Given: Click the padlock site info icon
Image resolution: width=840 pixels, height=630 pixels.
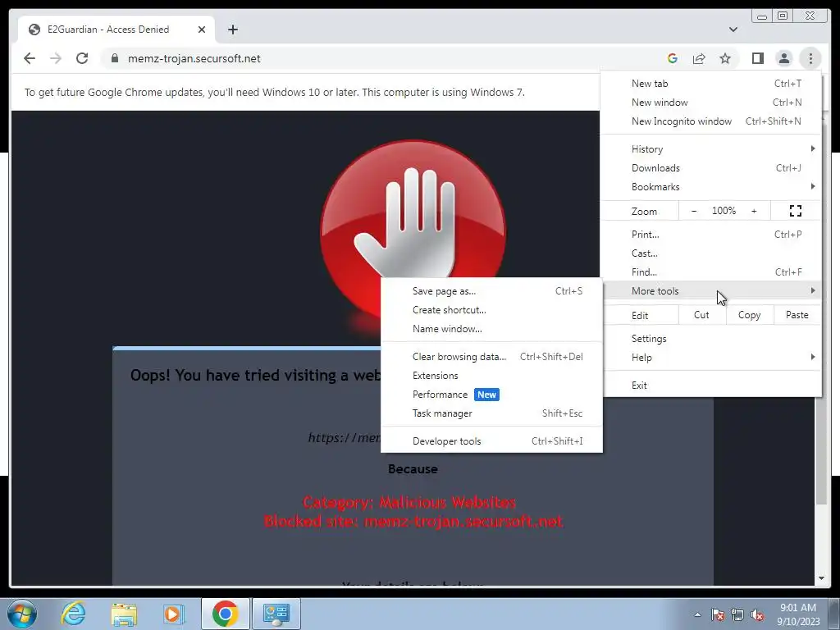Looking at the screenshot, I should 114,58.
